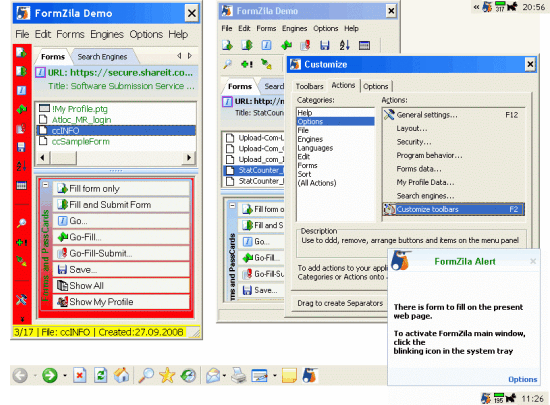Click Show My Profile button
Screen dimensions: 550x405
click(121, 302)
